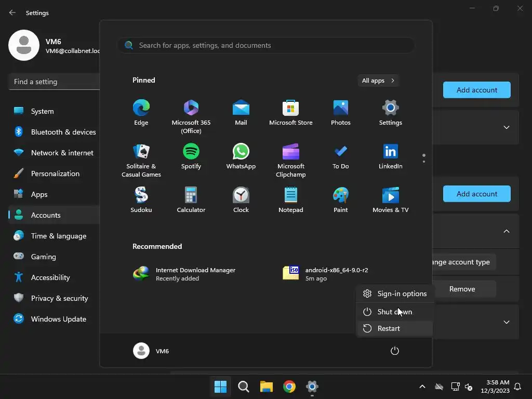Go back using Settings back arrow
The image size is (532, 399).
pos(12,12)
